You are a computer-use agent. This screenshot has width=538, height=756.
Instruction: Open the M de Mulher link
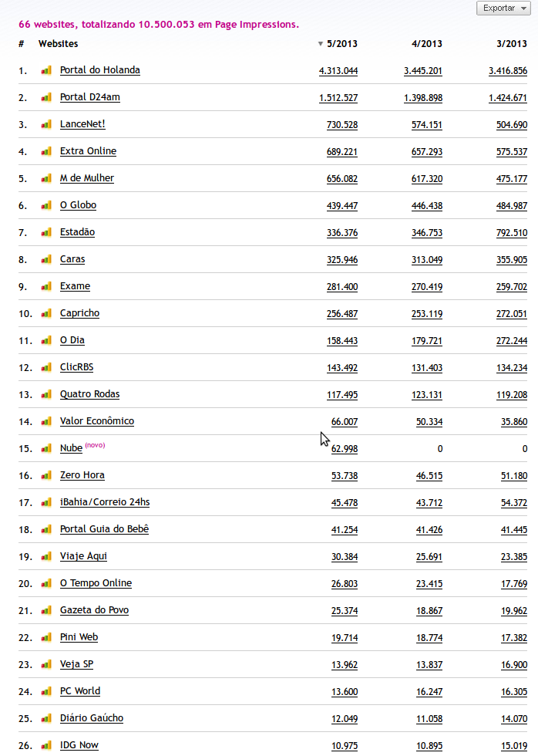(87, 178)
